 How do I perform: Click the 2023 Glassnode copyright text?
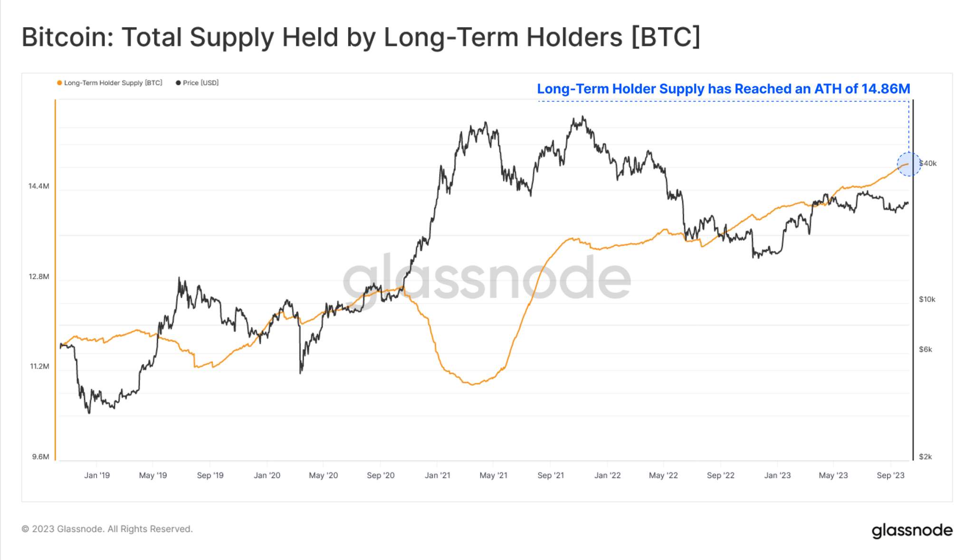coord(107,529)
